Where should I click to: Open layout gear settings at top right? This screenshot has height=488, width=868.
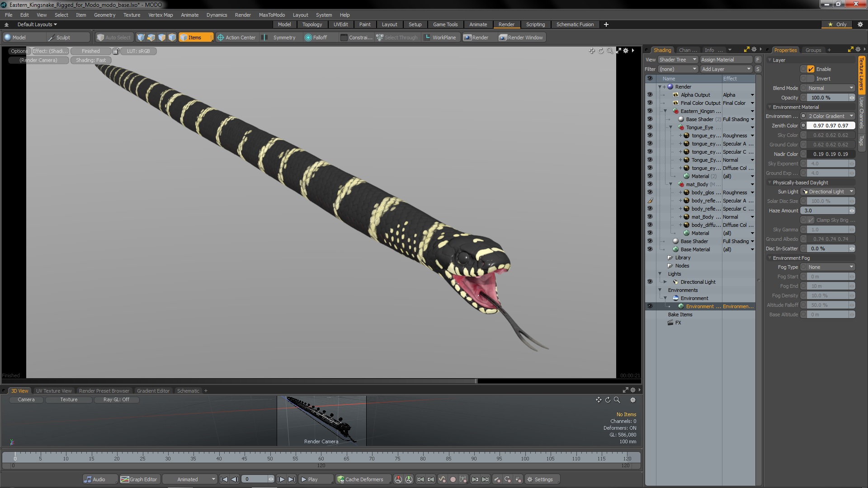click(860, 24)
